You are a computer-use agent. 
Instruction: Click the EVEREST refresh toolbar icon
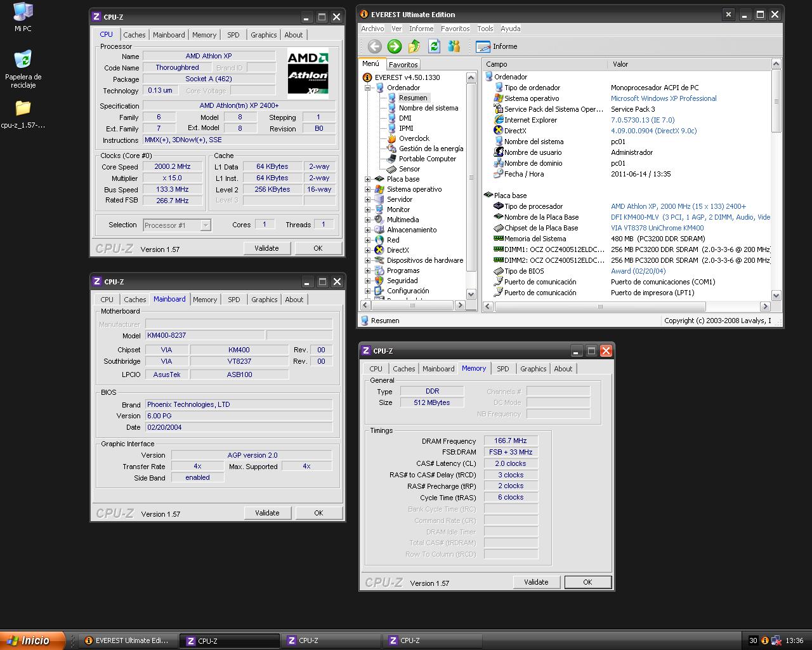434,46
